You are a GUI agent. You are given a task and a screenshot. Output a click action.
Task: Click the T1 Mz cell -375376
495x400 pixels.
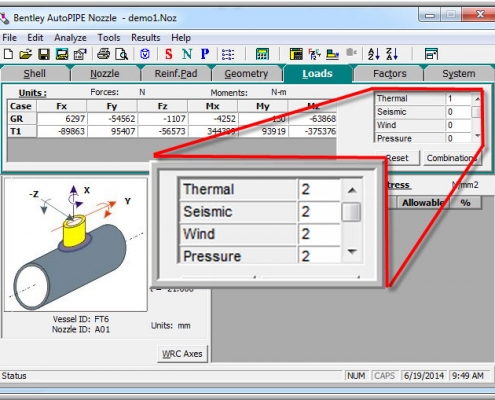click(x=313, y=131)
